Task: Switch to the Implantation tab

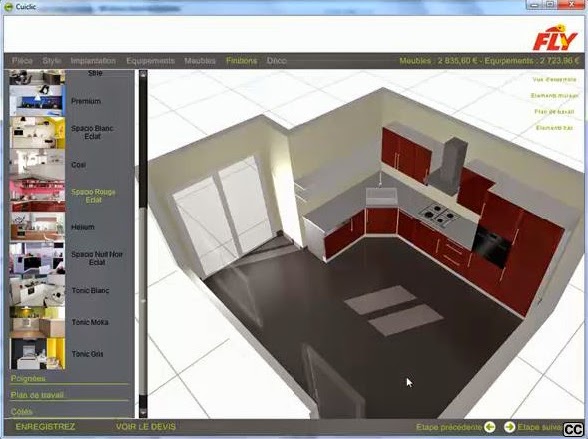Action: [x=93, y=61]
